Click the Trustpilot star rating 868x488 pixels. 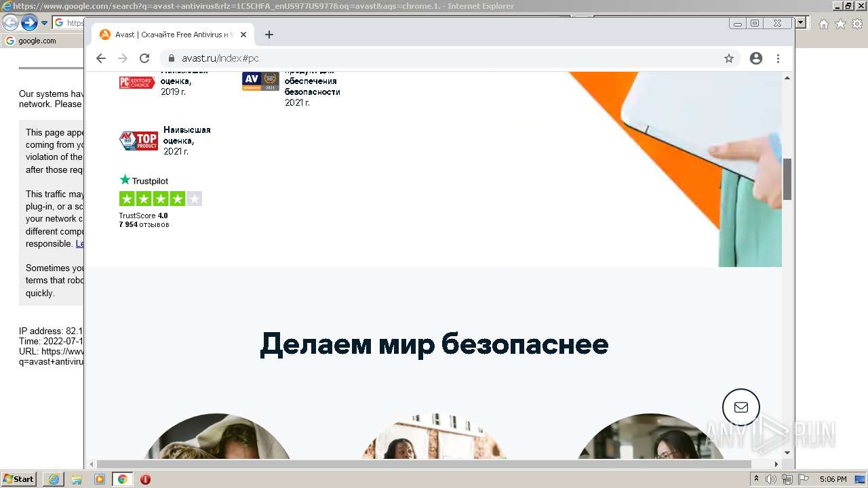161,199
